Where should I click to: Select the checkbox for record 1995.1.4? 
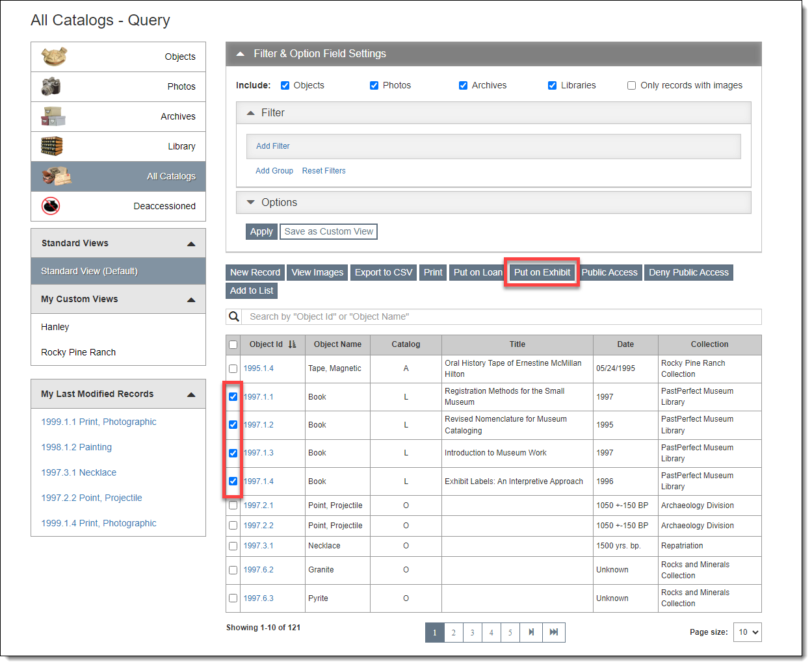click(233, 368)
